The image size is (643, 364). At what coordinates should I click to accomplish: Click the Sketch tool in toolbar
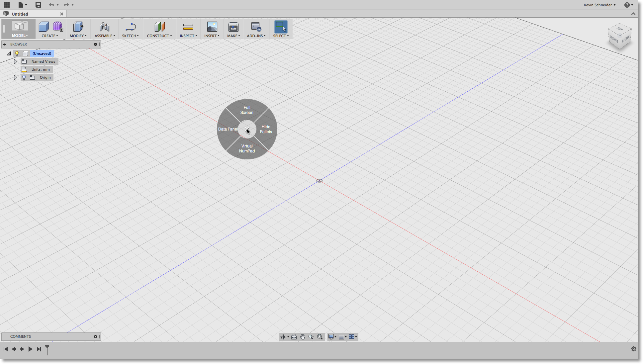130,29
